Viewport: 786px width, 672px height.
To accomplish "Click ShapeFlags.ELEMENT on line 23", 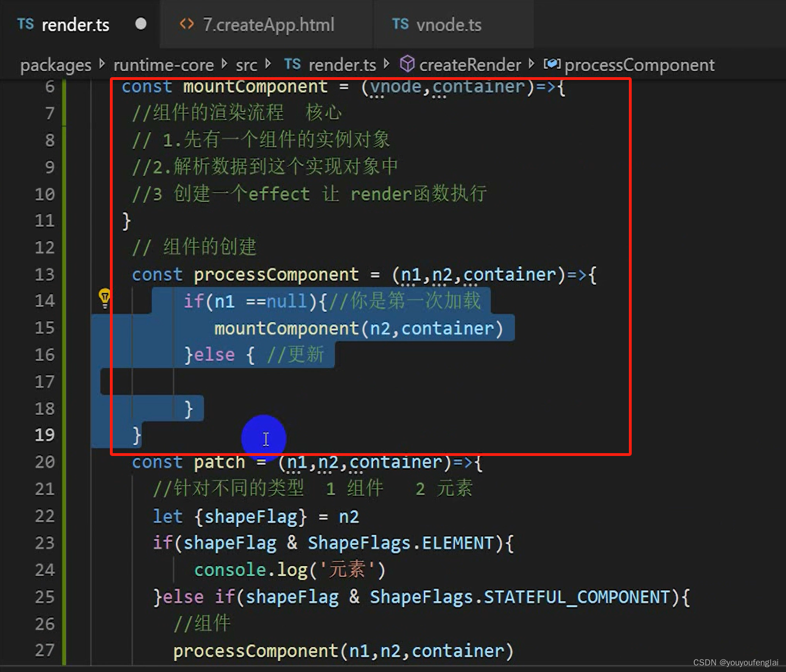I will pos(401,543).
